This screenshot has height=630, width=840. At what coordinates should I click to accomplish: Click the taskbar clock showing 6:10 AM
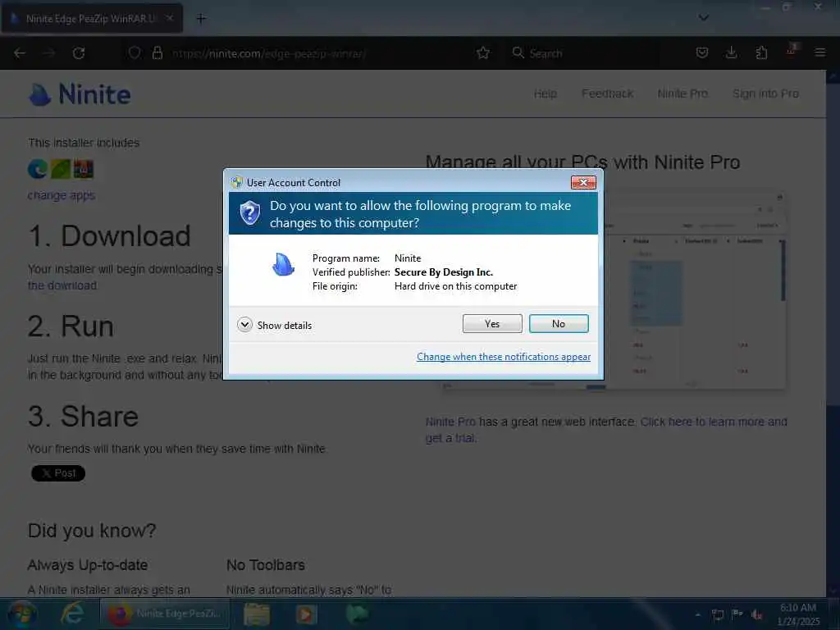(x=798, y=614)
